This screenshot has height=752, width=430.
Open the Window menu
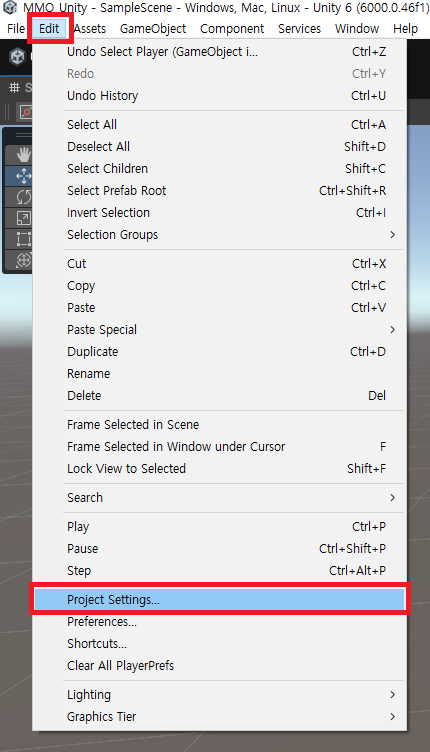point(357,29)
